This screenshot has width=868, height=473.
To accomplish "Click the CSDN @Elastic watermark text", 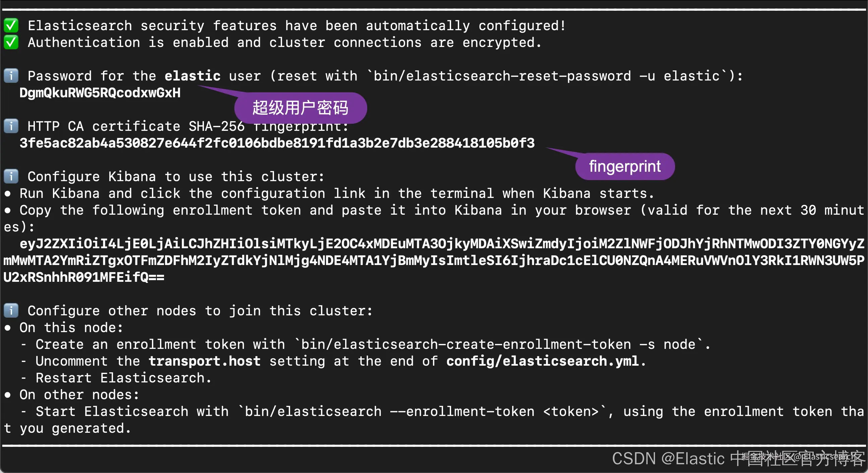I will click(738, 459).
